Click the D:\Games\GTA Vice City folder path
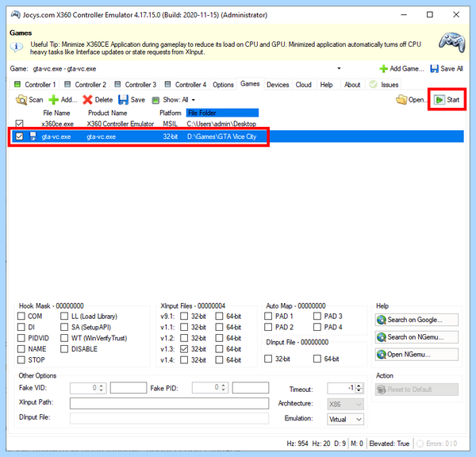The width and height of the screenshot is (476, 457). click(x=221, y=136)
